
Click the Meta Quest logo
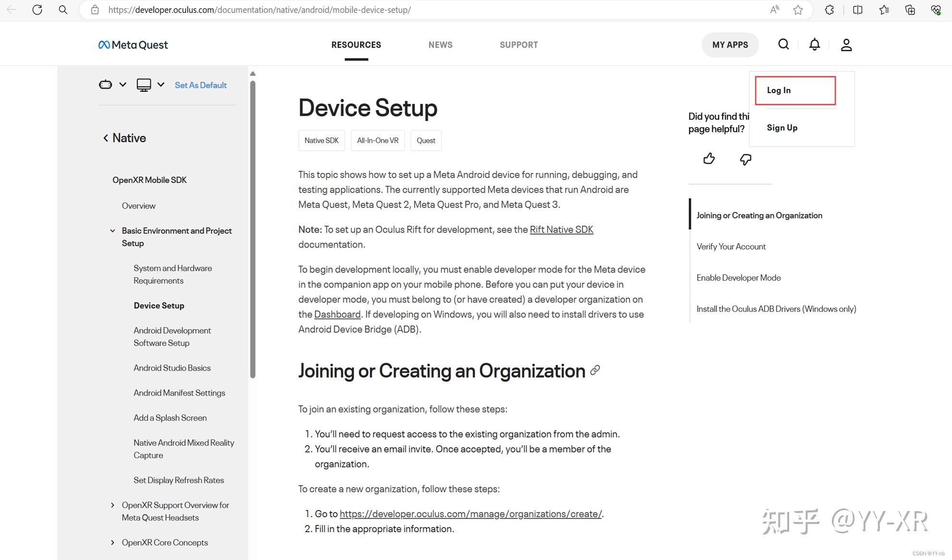[x=133, y=45]
